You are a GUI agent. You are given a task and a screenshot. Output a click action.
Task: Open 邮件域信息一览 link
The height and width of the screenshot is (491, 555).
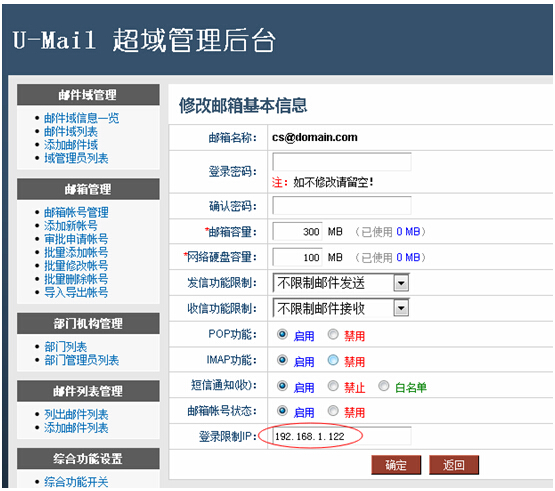click(x=81, y=118)
